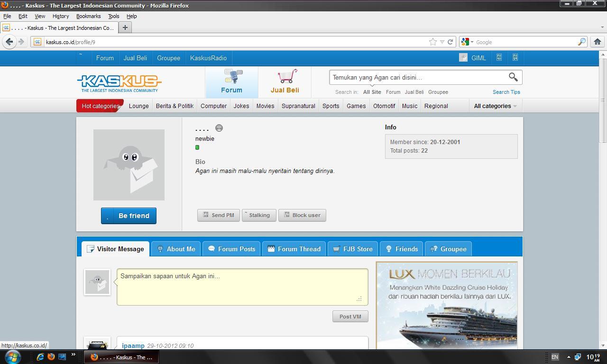This screenshot has height=364, width=607.
Task: Expand the All categories dropdown
Action: [x=495, y=106]
